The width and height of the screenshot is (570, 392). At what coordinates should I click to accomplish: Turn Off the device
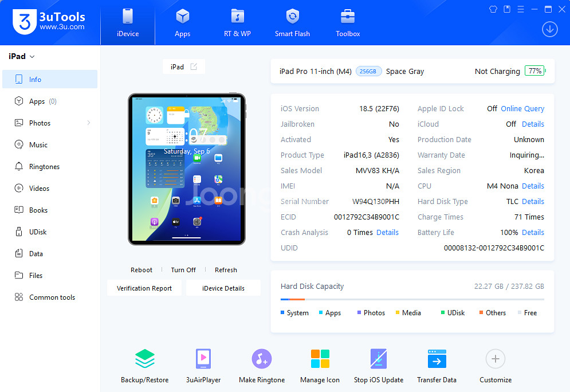(183, 270)
